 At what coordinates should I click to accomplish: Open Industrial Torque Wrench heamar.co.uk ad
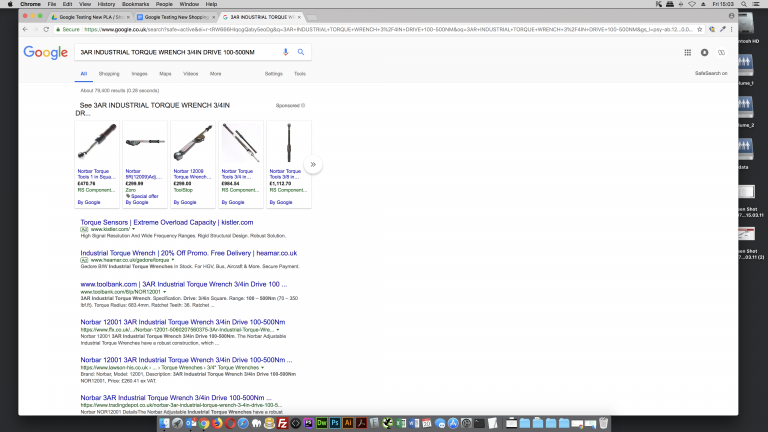[189, 253]
